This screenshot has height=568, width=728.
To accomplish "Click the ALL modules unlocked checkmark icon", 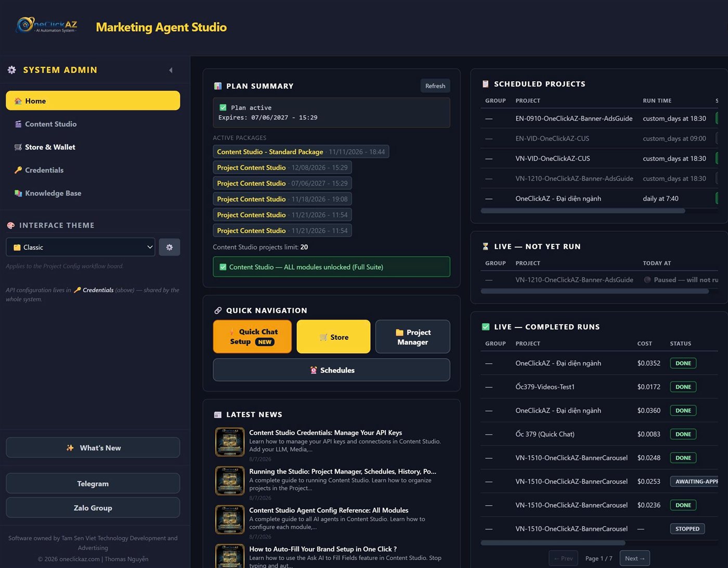I will pos(223,267).
